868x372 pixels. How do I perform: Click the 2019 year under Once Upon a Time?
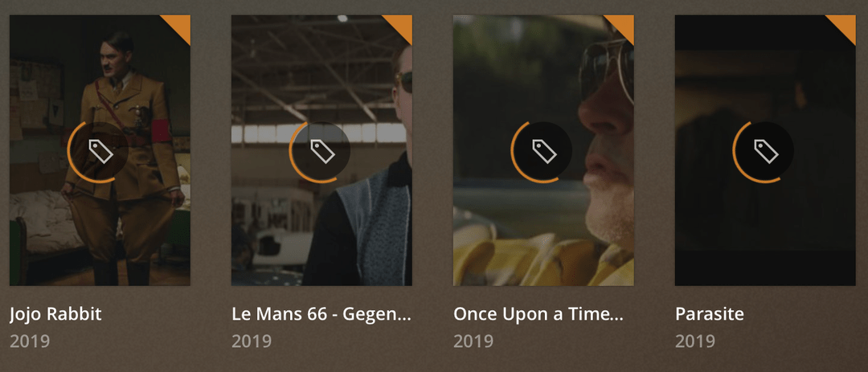474,341
